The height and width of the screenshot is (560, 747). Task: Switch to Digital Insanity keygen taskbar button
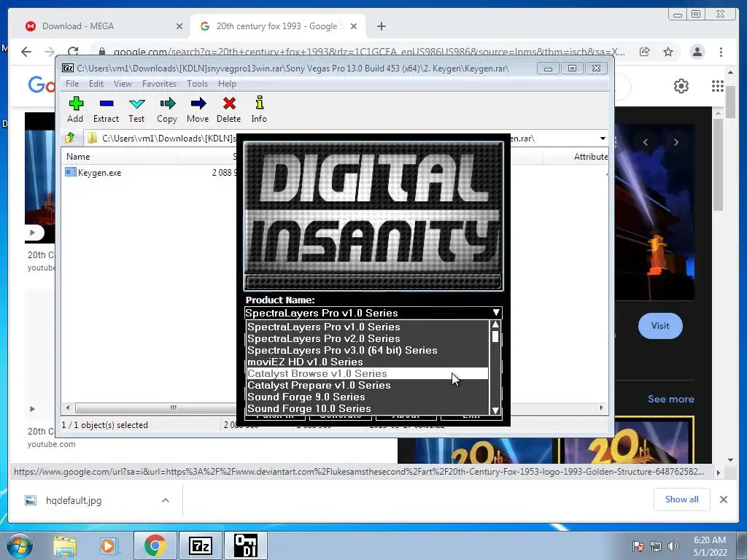click(245, 545)
